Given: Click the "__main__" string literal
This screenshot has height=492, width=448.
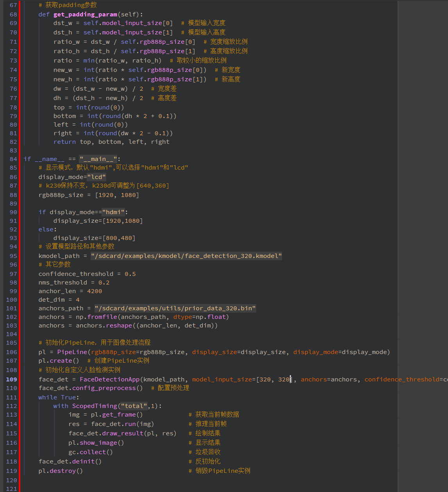Looking at the screenshot, I should (98, 159).
